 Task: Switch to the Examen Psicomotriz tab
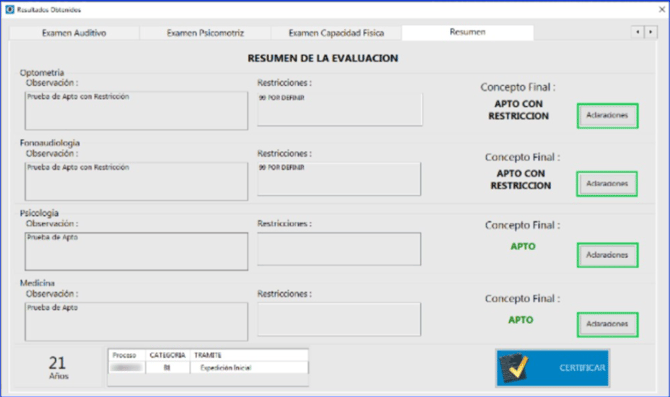pos(205,33)
